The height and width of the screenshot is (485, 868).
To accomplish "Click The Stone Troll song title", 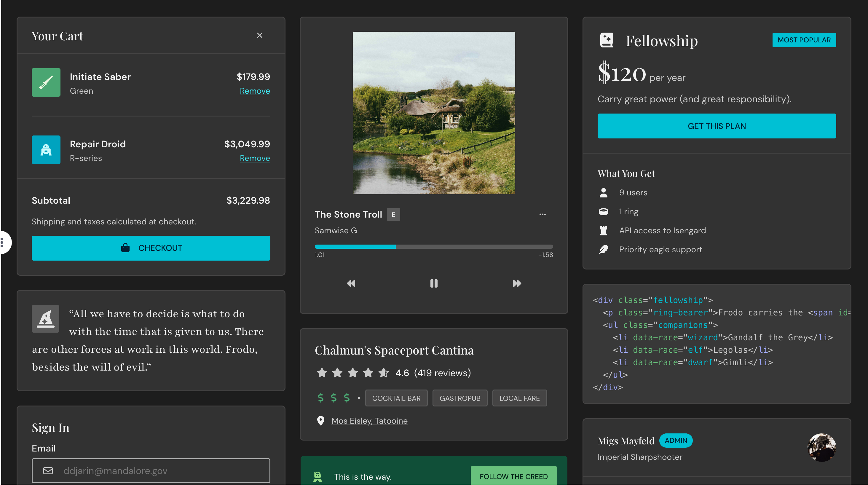I will [x=348, y=214].
